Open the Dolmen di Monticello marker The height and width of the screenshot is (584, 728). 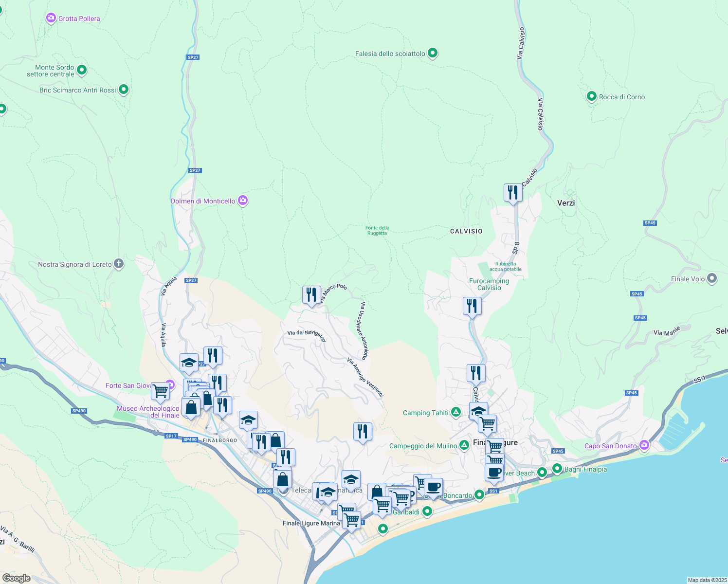pos(243,201)
